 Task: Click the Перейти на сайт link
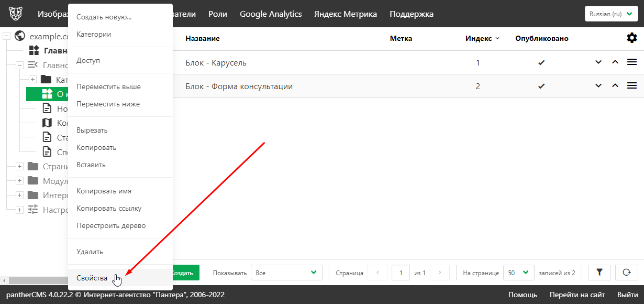[577, 295]
